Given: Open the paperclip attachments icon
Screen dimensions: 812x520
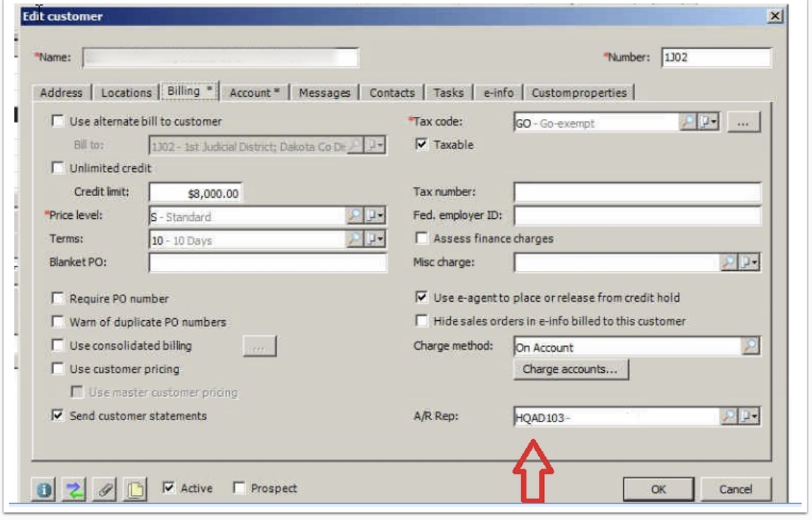Looking at the screenshot, I should [104, 489].
